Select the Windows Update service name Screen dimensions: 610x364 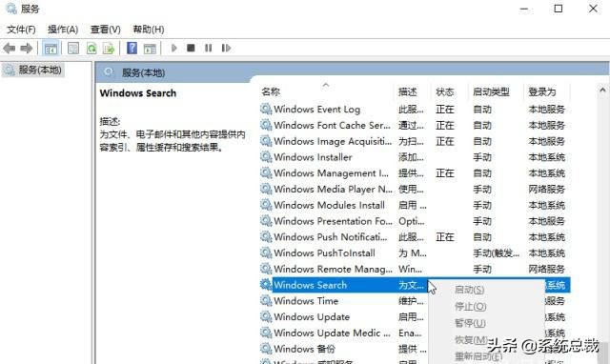[312, 317]
